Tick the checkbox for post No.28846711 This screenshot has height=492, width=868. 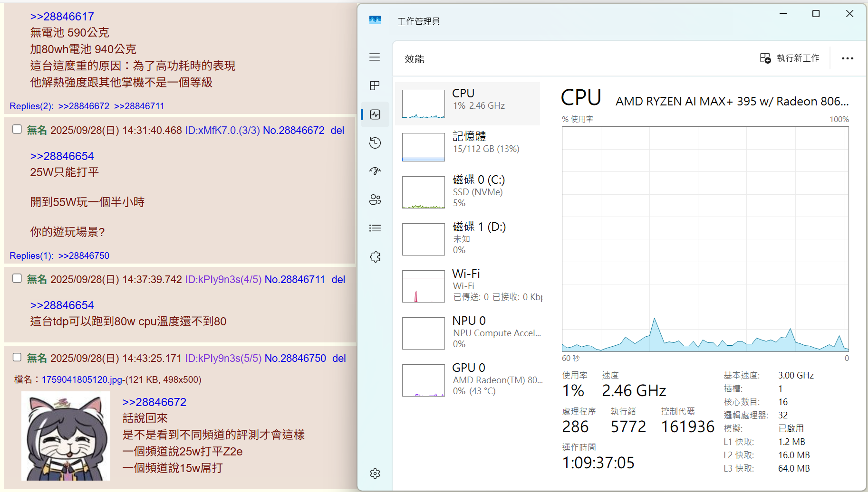click(x=17, y=278)
